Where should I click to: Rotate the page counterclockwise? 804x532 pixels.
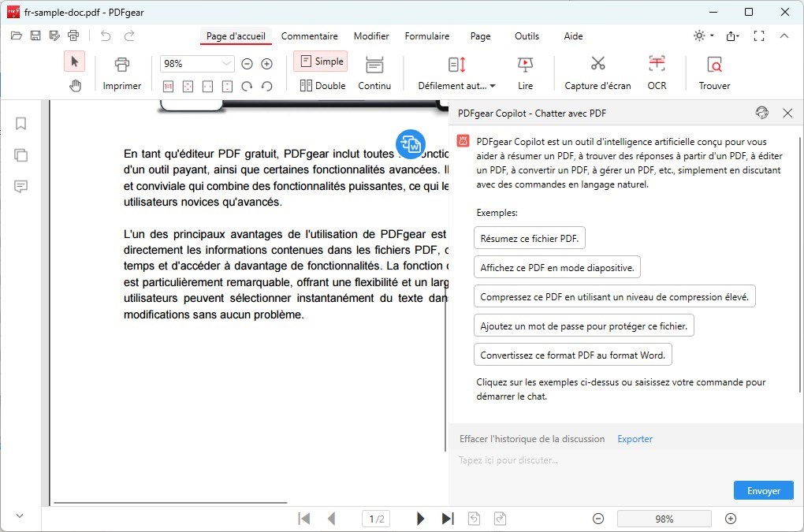(266, 86)
